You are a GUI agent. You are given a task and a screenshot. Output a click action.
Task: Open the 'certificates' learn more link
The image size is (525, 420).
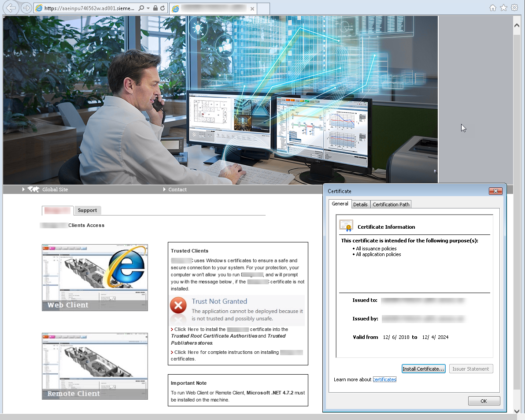385,379
